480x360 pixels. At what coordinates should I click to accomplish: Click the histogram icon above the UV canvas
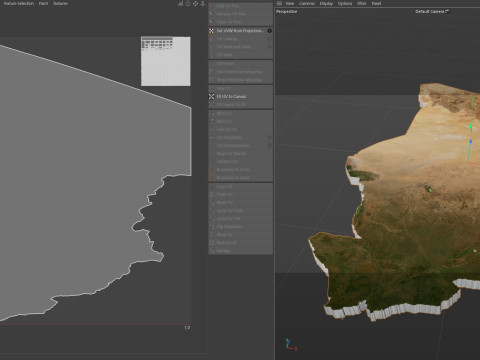click(x=180, y=3)
